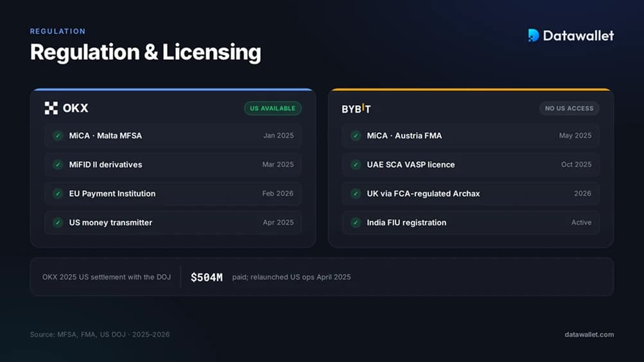Click the Bybit logo
The width and height of the screenshot is (644, 362).
[356, 108]
